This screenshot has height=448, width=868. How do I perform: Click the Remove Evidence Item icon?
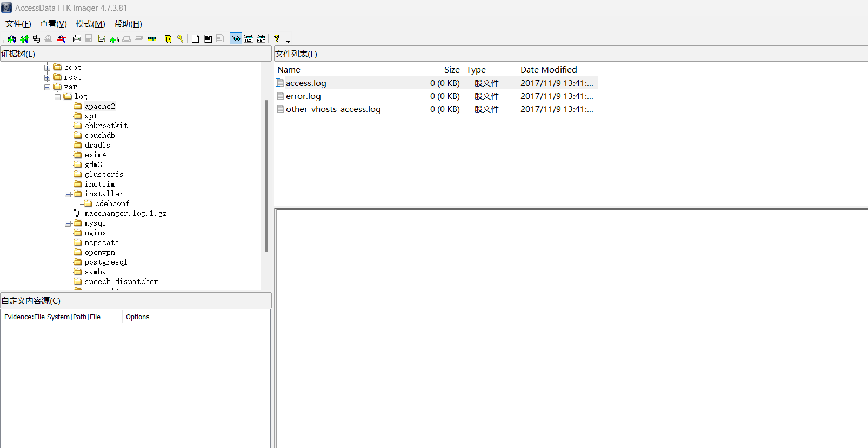pos(49,39)
